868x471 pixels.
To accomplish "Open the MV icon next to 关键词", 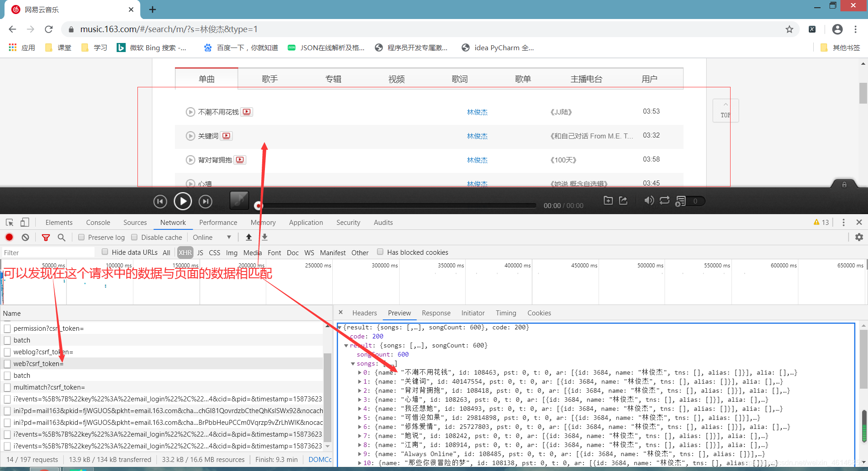I will click(x=226, y=136).
